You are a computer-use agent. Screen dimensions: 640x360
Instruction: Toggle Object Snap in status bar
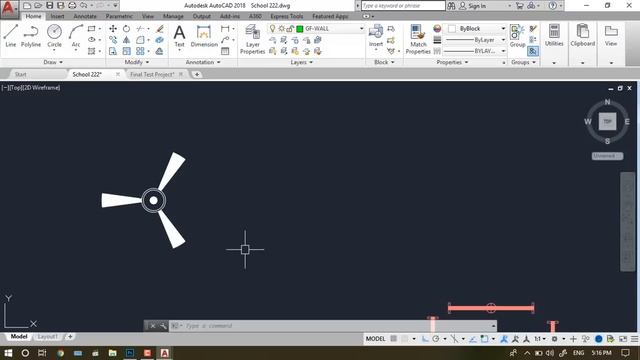(484, 339)
